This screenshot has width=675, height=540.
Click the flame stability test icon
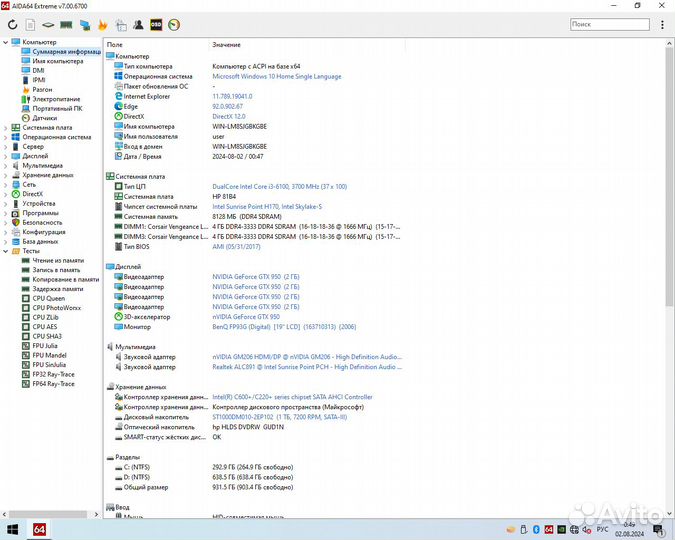pyautogui.click(x=102, y=24)
